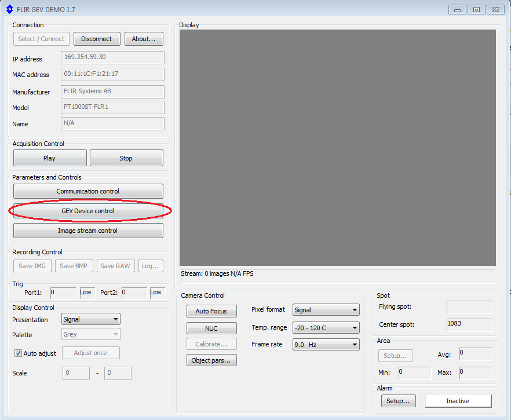Toggle the Auto adjust checkbox
511x420 pixels.
[19, 353]
